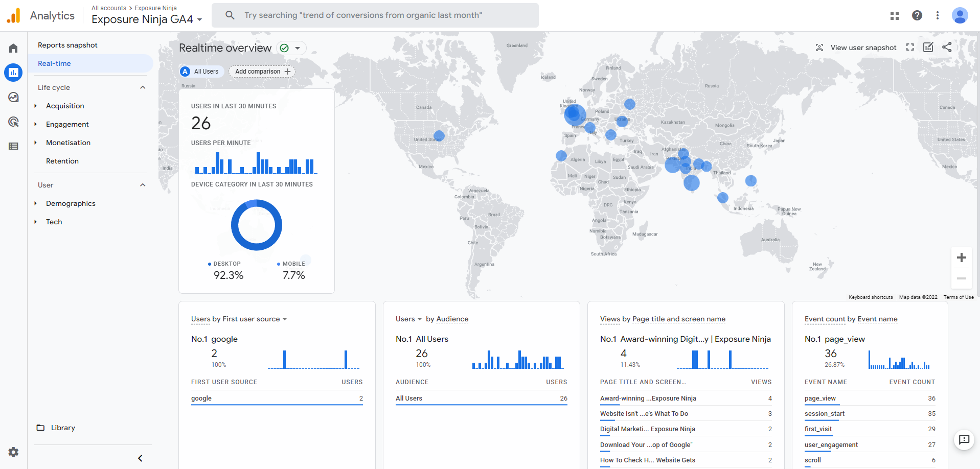Click the All Users row in Audience table

pos(482,398)
